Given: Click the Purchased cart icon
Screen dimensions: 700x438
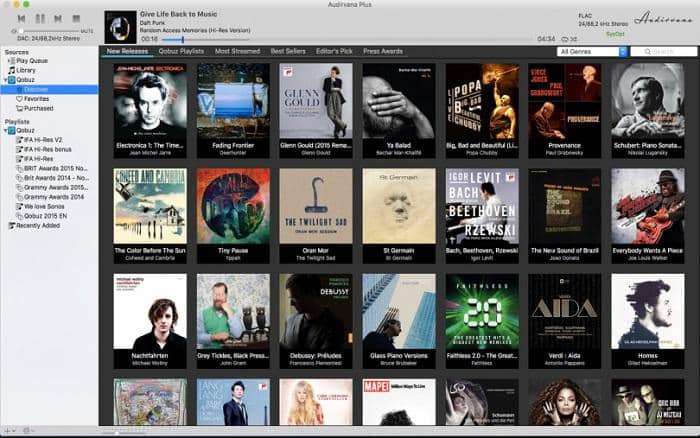Looking at the screenshot, I should tap(19, 108).
